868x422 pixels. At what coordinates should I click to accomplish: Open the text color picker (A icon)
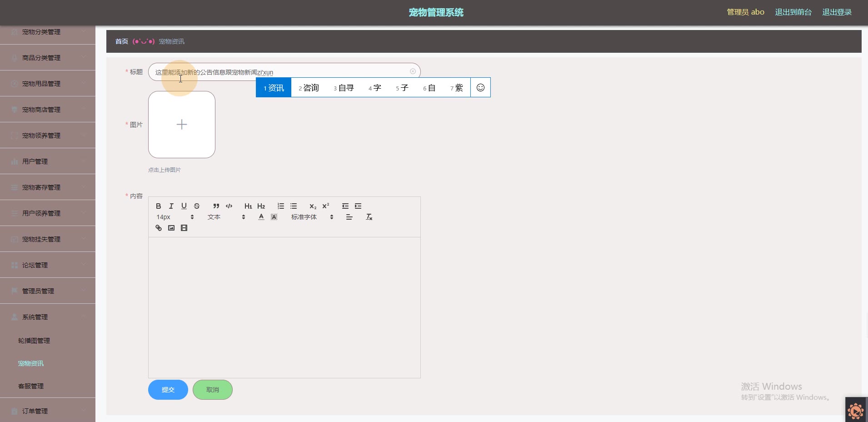pyautogui.click(x=261, y=217)
